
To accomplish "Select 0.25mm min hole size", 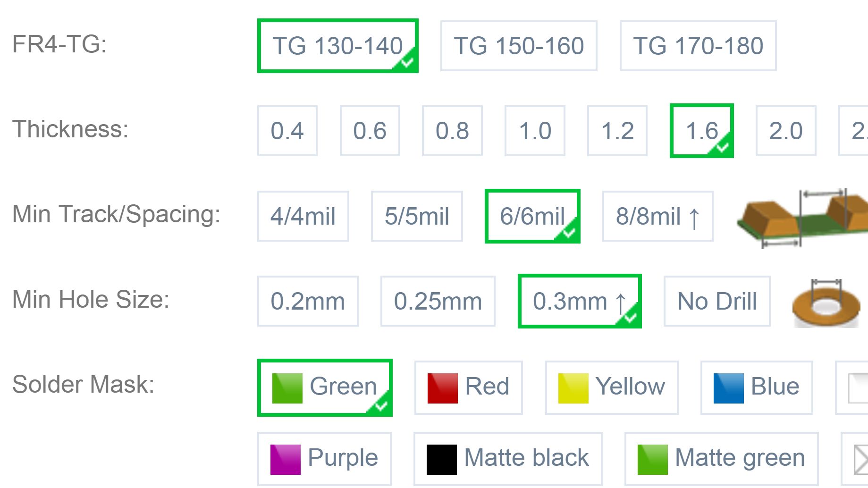I will coord(438,301).
